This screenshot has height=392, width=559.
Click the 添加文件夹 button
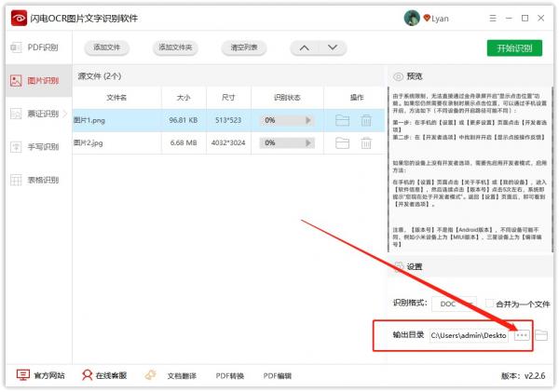[175, 47]
